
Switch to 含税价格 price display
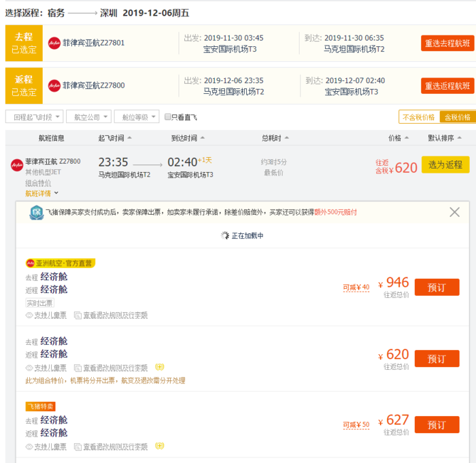tap(456, 117)
